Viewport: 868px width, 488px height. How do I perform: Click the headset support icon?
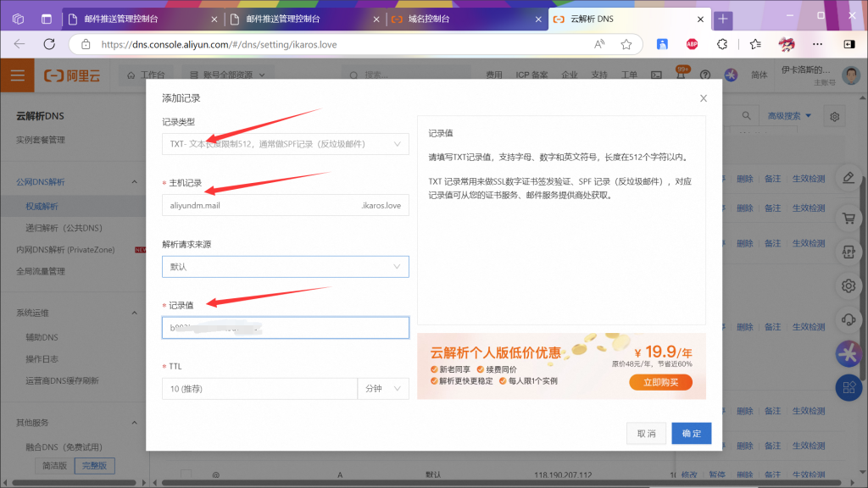pos(848,319)
